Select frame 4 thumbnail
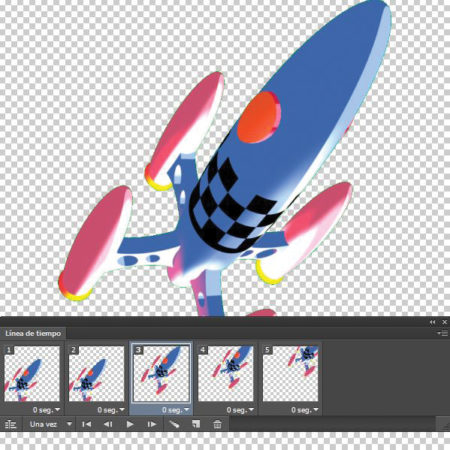450x450 pixels. click(x=226, y=373)
